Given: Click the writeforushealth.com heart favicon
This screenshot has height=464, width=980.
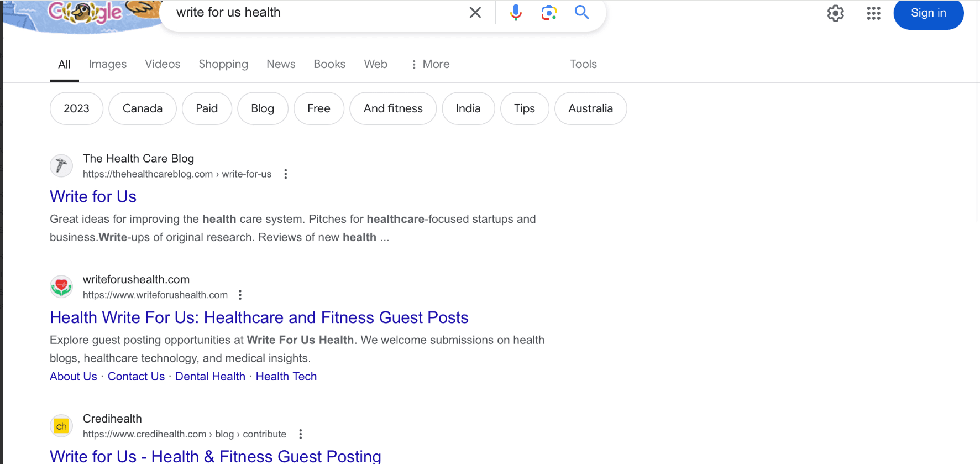Looking at the screenshot, I should coord(61,286).
